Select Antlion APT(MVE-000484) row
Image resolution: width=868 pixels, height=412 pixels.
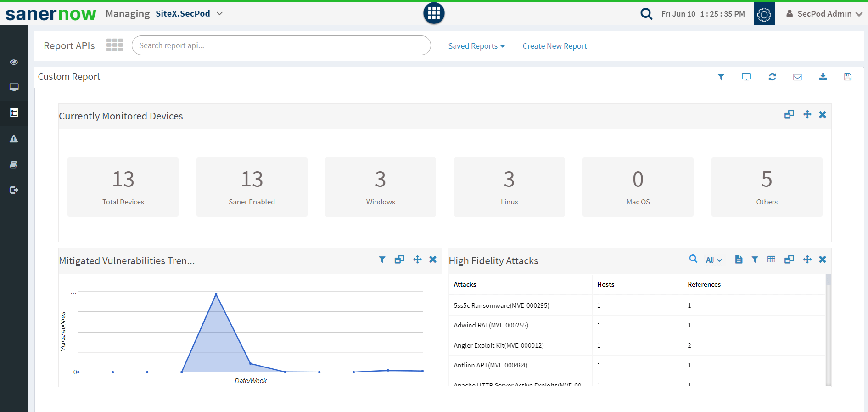coord(637,365)
